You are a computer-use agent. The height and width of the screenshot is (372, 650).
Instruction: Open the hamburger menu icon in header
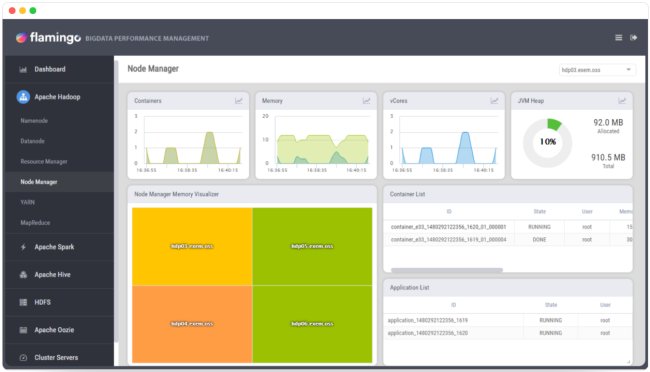tap(618, 38)
